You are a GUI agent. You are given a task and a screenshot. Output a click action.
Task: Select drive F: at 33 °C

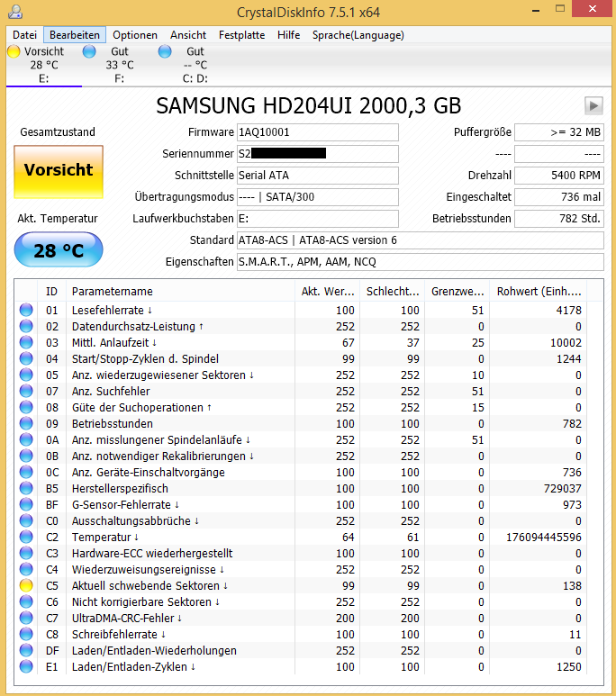pyautogui.click(x=120, y=65)
